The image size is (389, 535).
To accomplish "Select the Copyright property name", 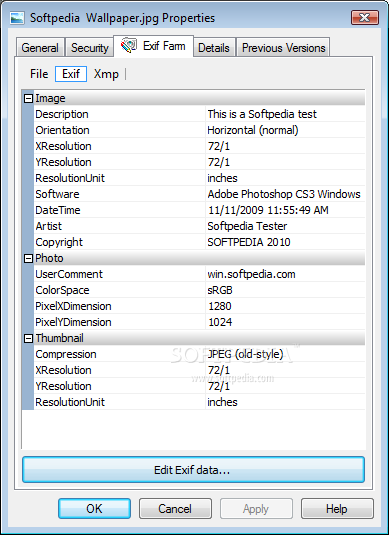I will pos(59,242).
